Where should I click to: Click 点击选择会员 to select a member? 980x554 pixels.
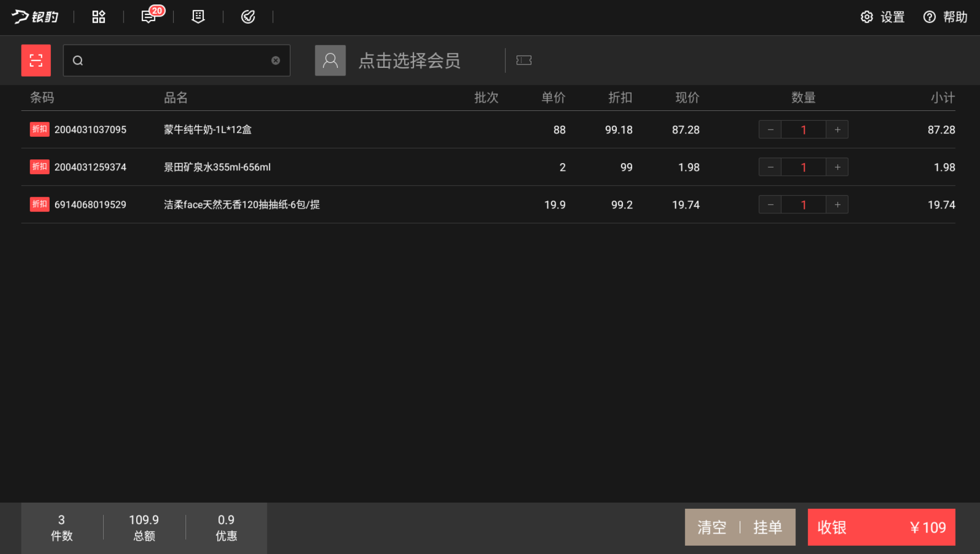(x=409, y=60)
